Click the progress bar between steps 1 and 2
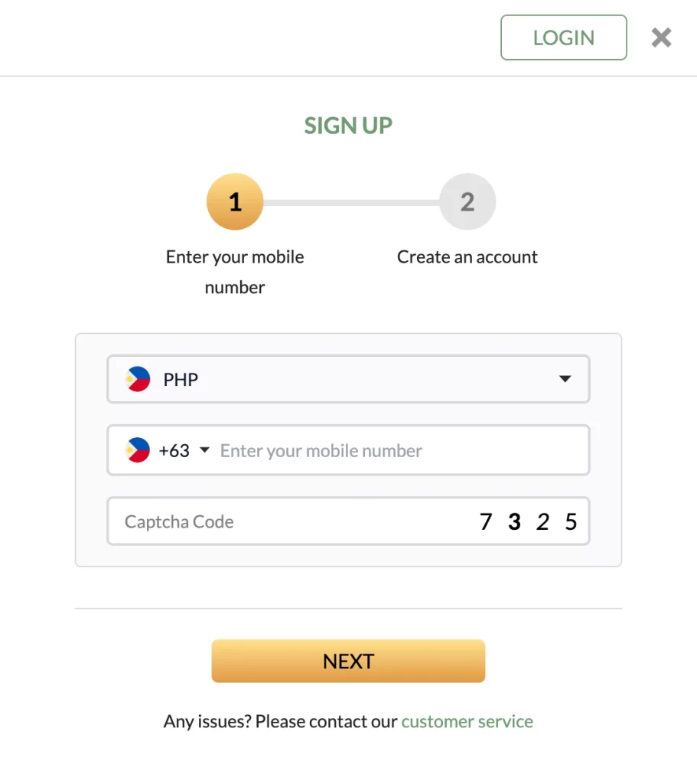697x784 pixels. click(351, 201)
